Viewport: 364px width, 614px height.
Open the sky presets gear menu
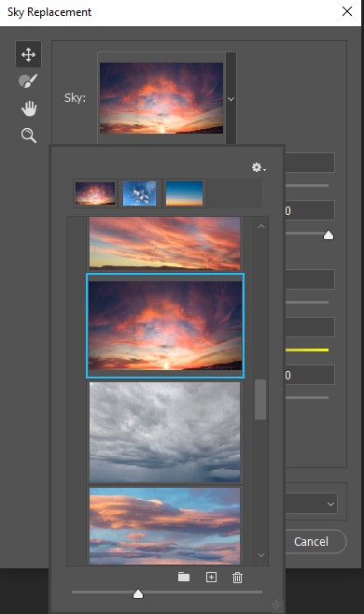[258, 167]
